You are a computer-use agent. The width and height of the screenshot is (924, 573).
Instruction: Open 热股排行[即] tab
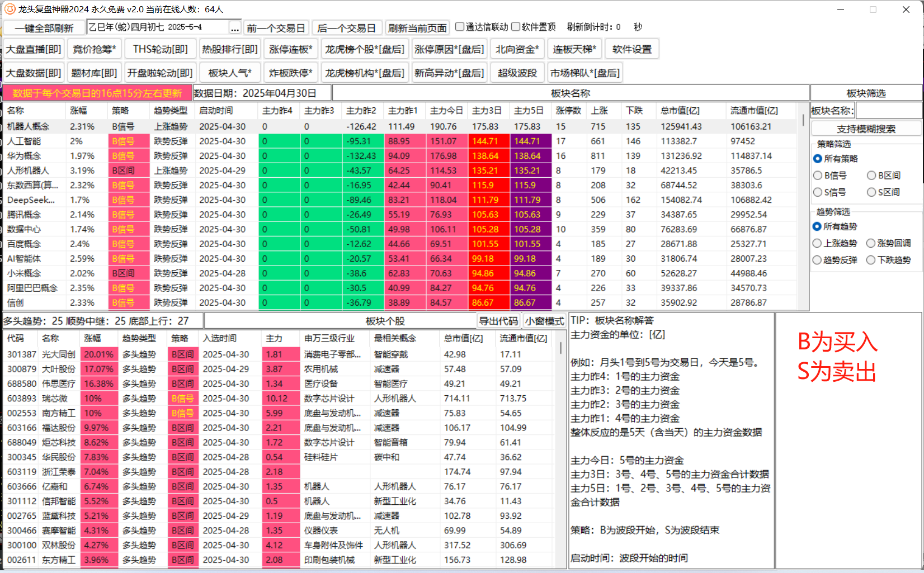[230, 49]
